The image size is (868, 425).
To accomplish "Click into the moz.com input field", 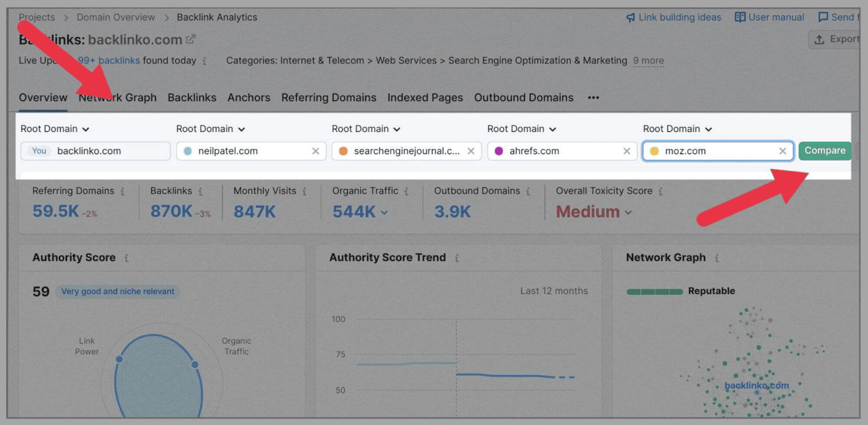I will click(x=718, y=151).
